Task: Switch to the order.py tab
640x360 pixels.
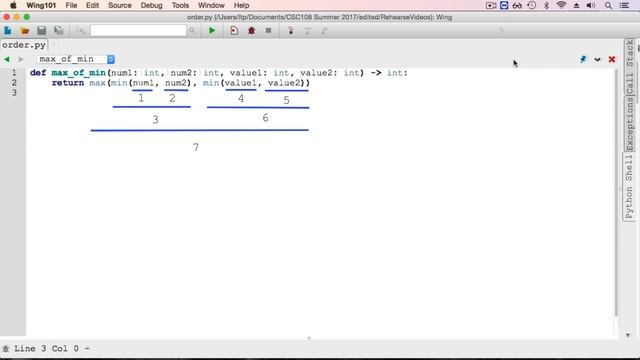Action: click(24, 45)
